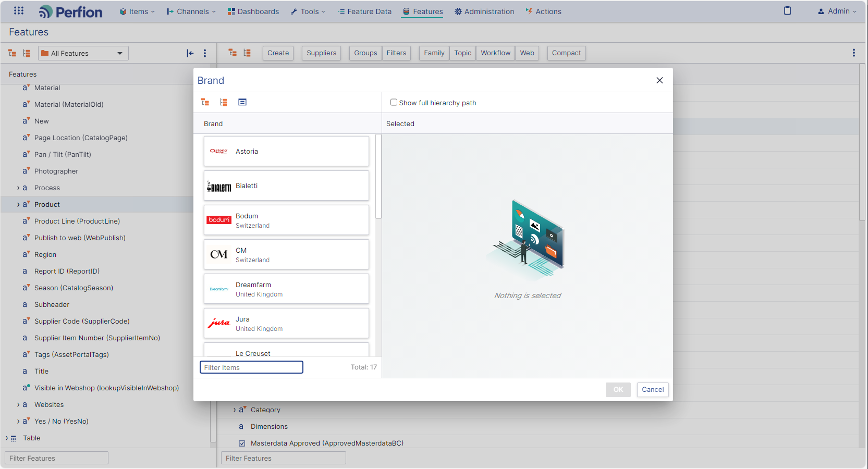Expand the Websites feature node
Image resolution: width=868 pixels, height=469 pixels.
(18, 405)
